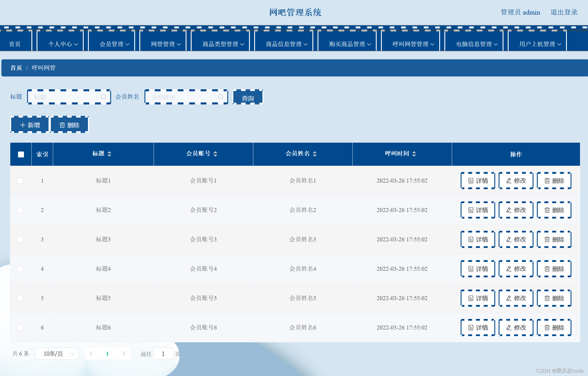Click the 新增 add button

coord(30,125)
